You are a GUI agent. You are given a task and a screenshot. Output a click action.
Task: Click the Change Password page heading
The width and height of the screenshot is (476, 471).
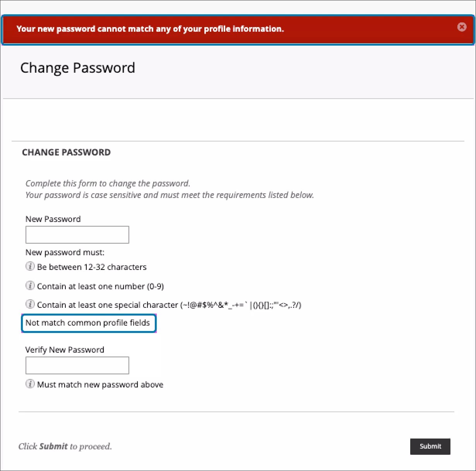pos(78,68)
